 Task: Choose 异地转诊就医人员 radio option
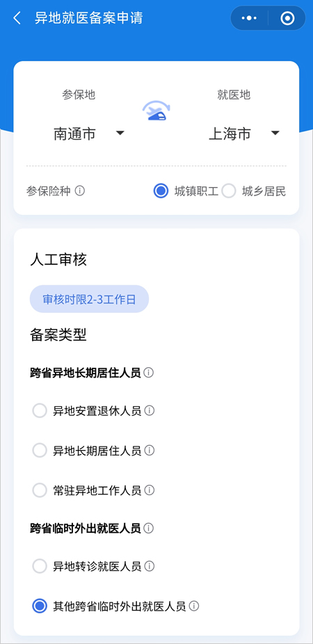tap(40, 566)
